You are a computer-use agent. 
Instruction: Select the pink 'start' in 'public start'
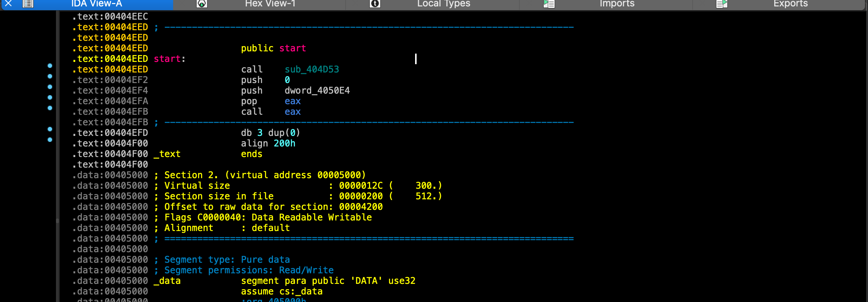(x=293, y=48)
